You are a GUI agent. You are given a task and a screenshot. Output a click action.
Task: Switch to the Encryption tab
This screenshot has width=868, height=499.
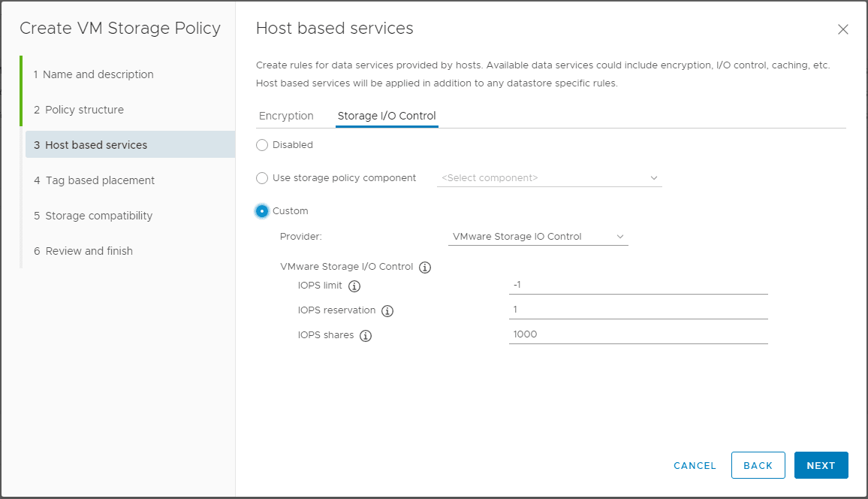(x=286, y=116)
